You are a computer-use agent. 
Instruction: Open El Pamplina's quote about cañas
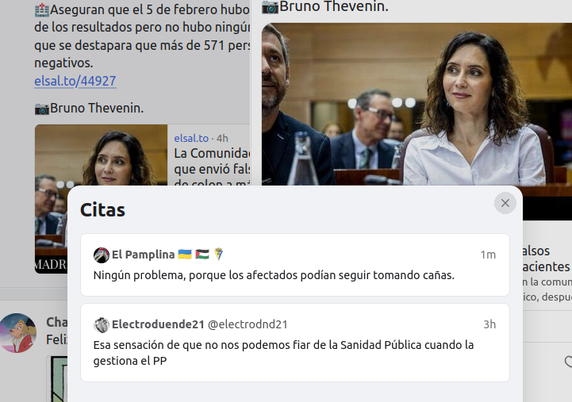[x=274, y=275]
